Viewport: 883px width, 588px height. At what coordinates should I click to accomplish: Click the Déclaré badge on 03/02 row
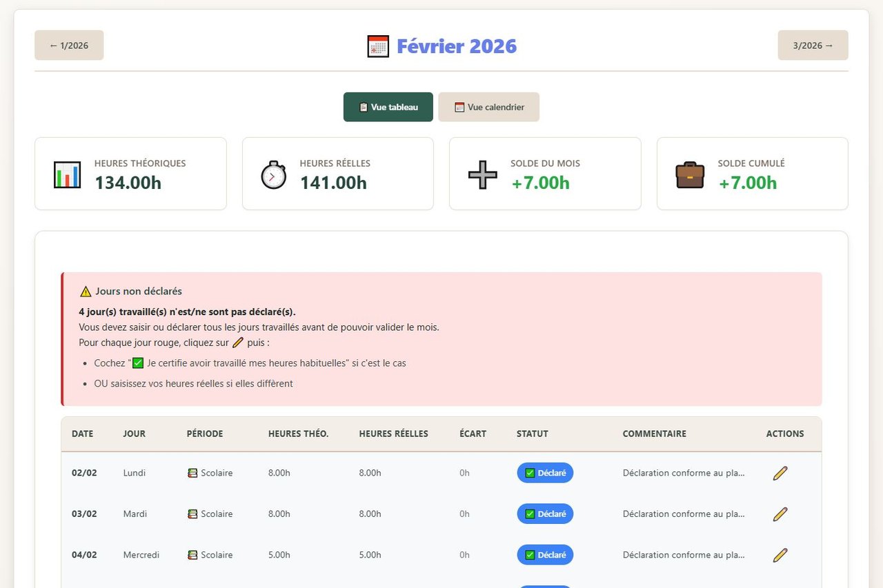click(545, 514)
